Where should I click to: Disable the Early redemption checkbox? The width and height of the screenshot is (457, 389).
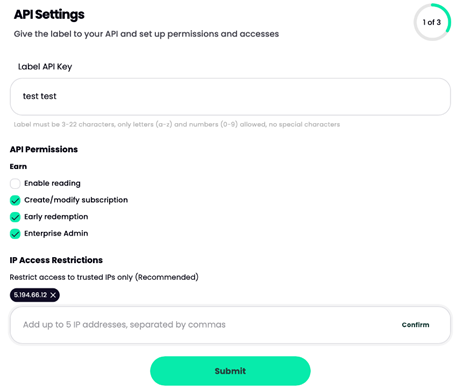point(15,217)
